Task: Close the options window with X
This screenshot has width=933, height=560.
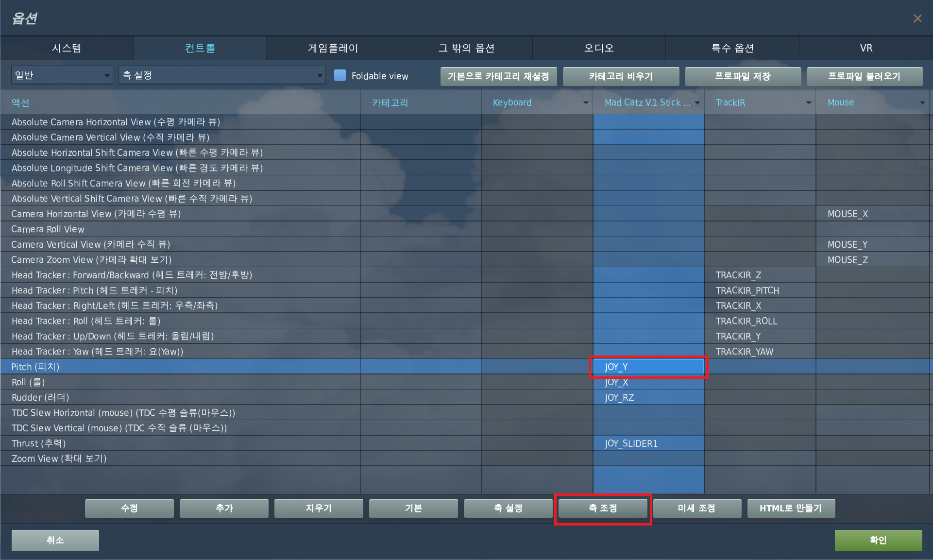Action: [x=917, y=18]
